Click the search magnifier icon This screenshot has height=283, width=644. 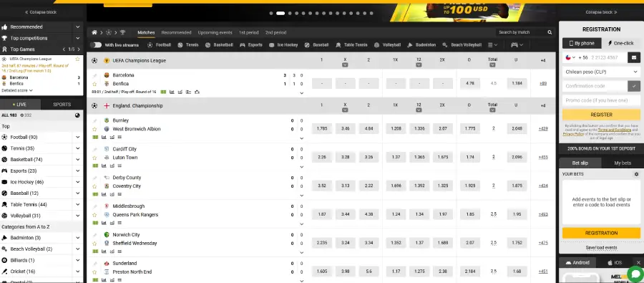click(550, 32)
